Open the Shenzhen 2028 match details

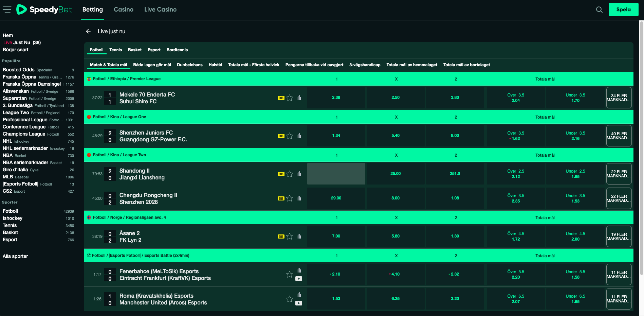(x=139, y=202)
